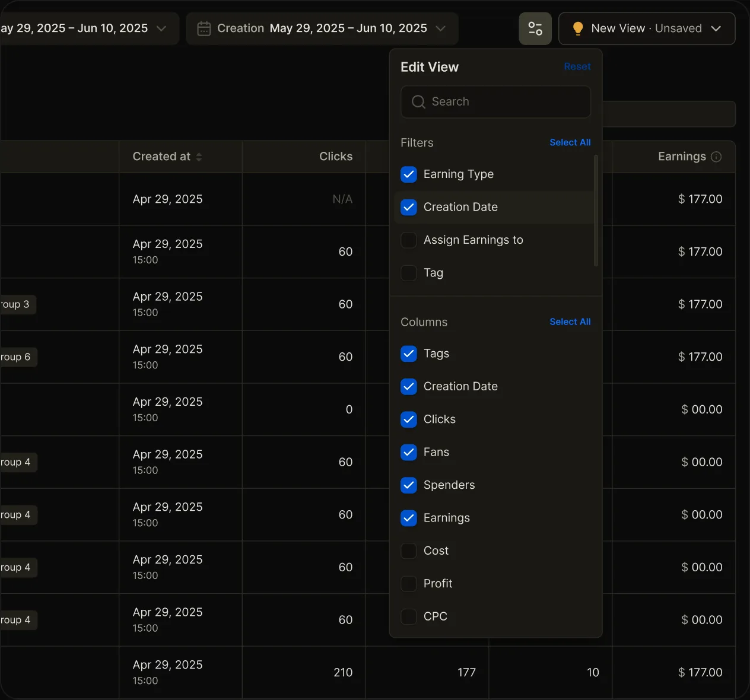Click the Earnings column info icon

716,157
